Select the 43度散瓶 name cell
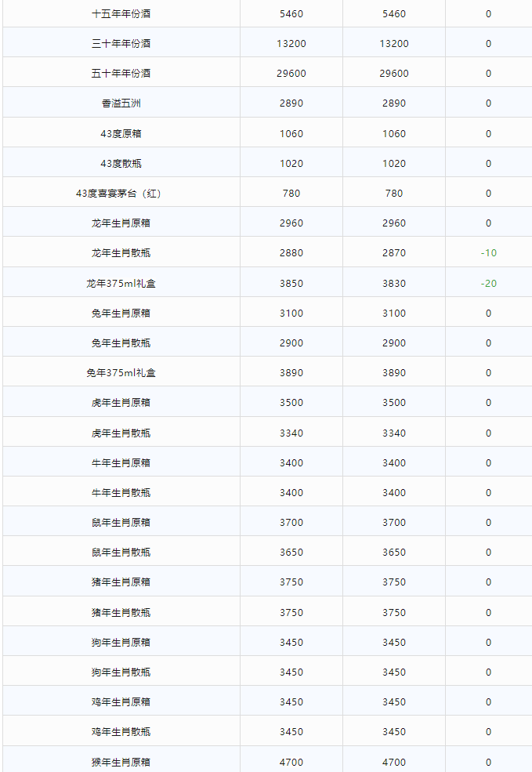 pos(121,164)
